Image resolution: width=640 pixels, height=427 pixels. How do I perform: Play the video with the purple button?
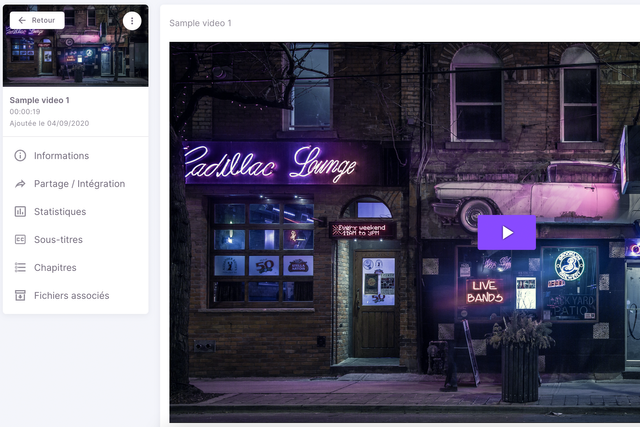pos(507,233)
